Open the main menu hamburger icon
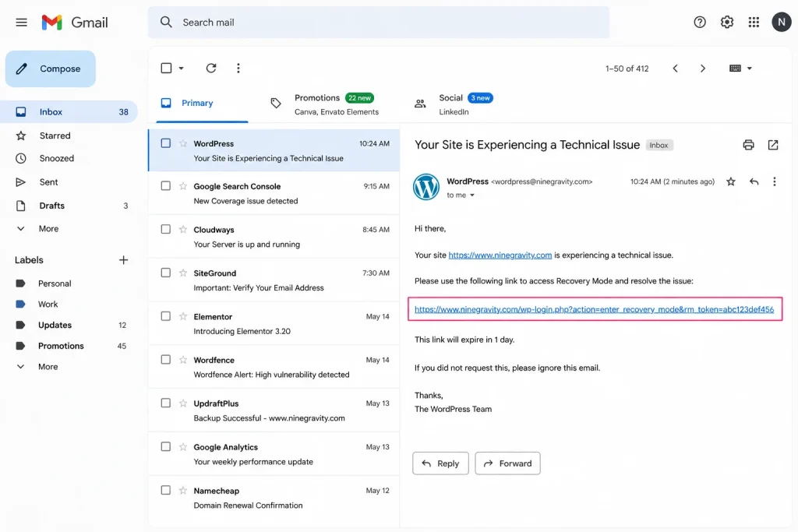Viewport: 798px width, 532px height. tap(21, 23)
